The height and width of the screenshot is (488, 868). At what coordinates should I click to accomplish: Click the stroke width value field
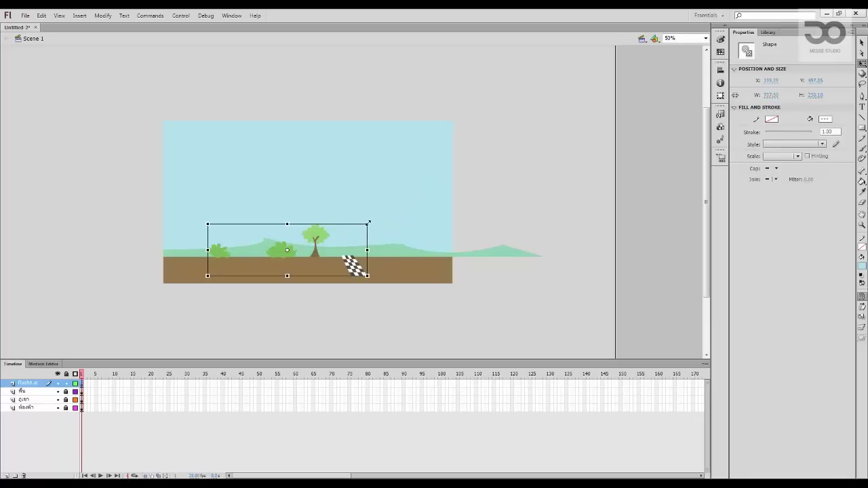pyautogui.click(x=829, y=131)
